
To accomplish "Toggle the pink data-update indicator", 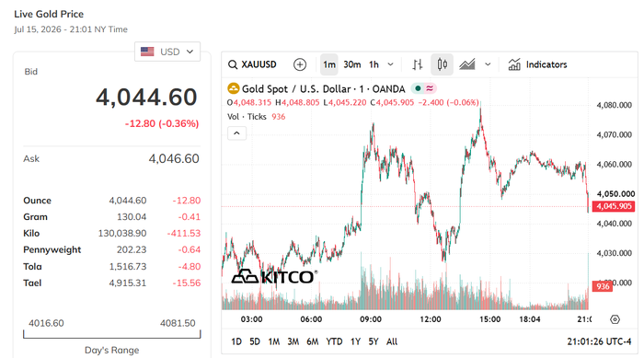I will pos(430,88).
